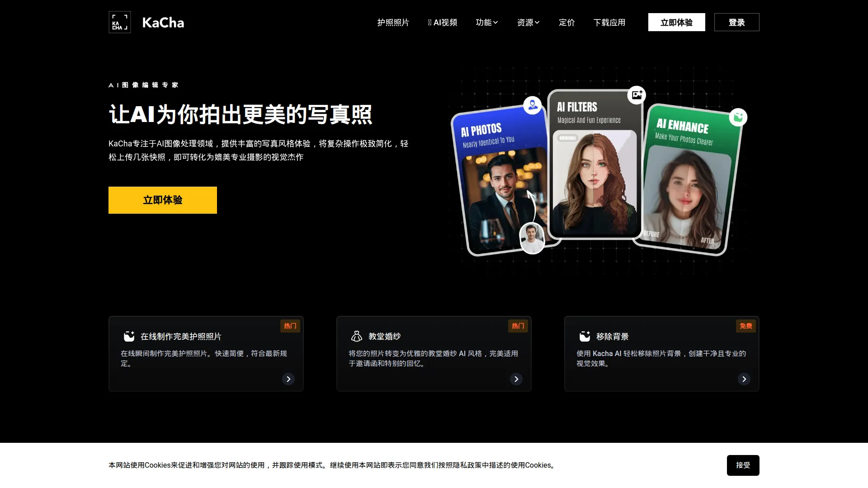Screen dimensions: 868x488
Task: Expand the 资源 dropdown menu
Action: (528, 23)
